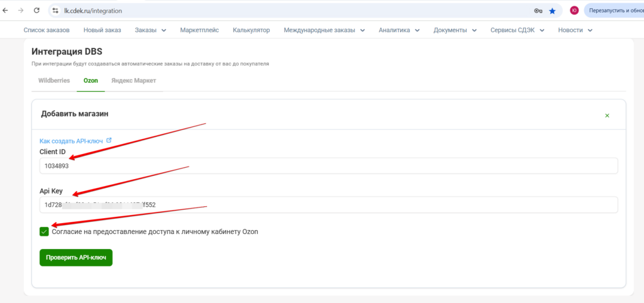This screenshot has height=303, width=644.
Task: Open the Калькулятор page
Action: (x=252, y=30)
